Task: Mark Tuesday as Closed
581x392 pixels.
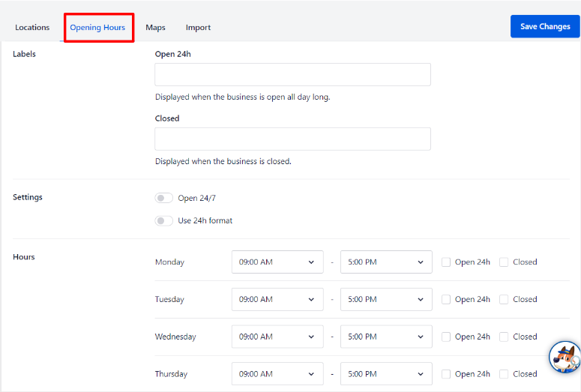Action: pos(504,299)
